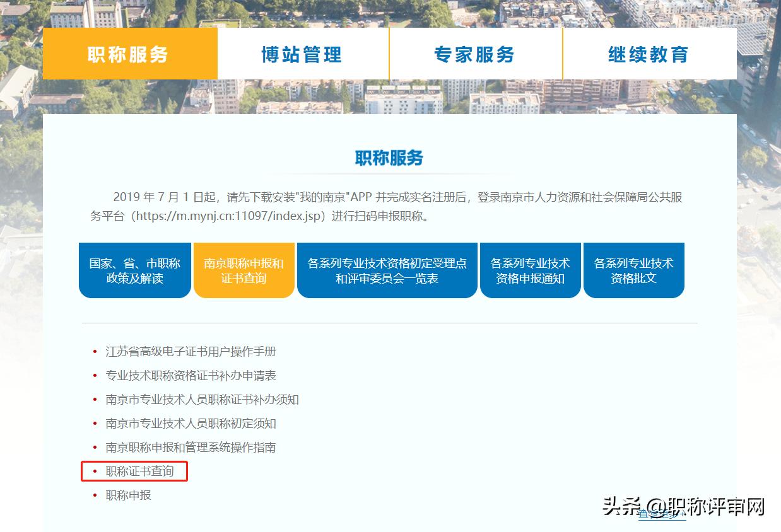
Task: Select 国家、省、市职称政策及解读 category button
Action: 134,270
